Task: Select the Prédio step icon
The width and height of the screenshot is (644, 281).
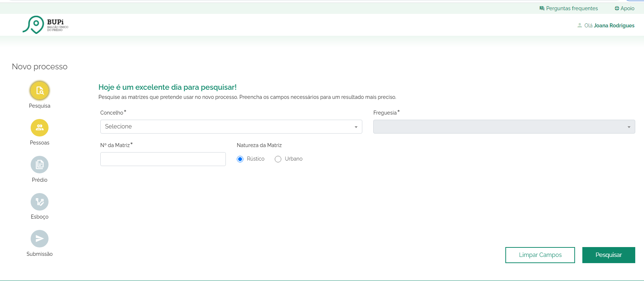Action: coord(39,165)
